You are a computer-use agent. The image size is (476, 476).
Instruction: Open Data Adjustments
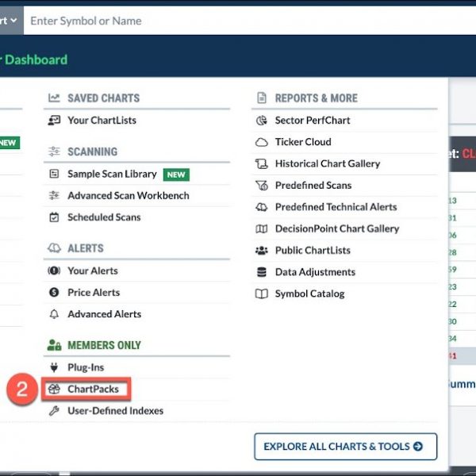(315, 272)
